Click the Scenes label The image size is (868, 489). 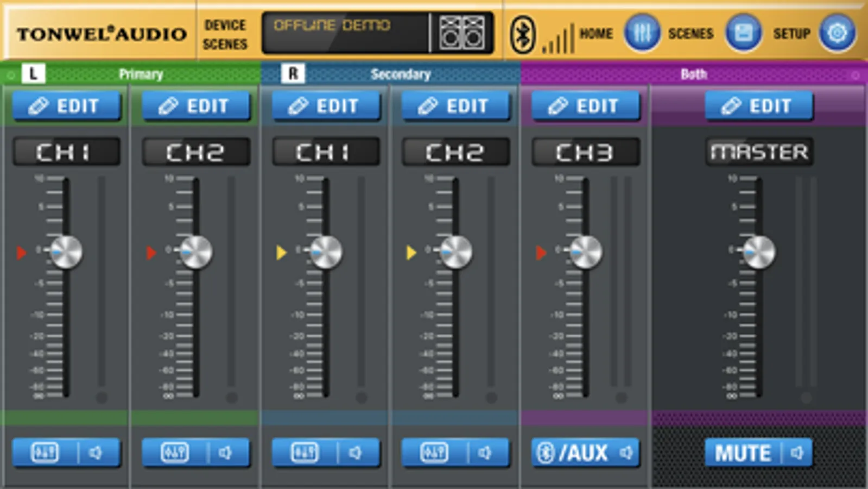(x=690, y=34)
